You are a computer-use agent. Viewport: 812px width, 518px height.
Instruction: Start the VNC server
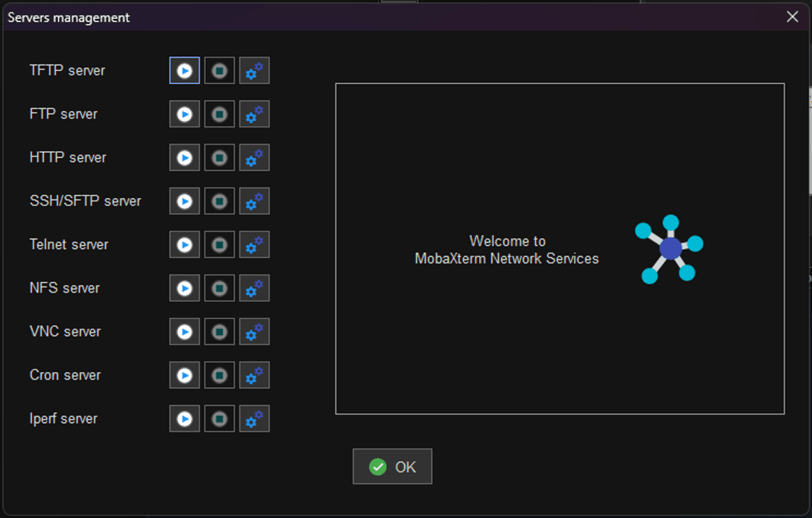pyautogui.click(x=185, y=332)
